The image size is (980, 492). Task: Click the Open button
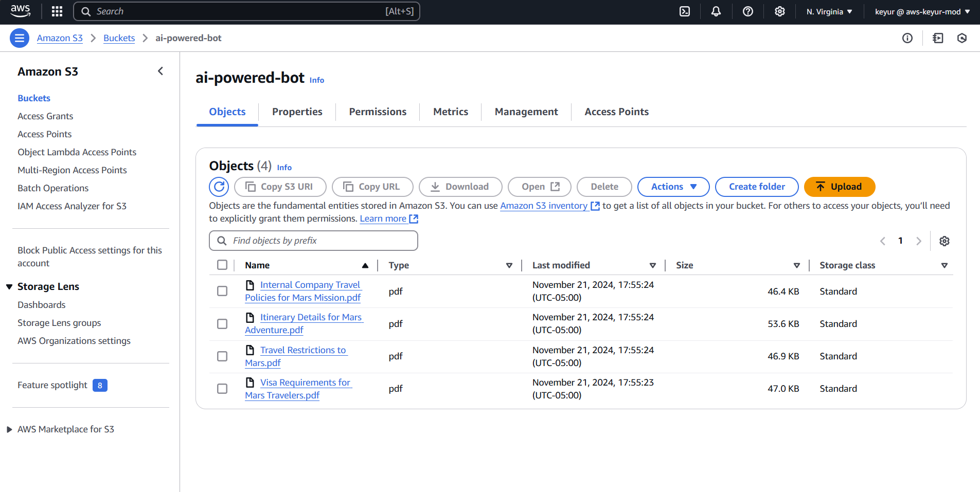point(540,187)
